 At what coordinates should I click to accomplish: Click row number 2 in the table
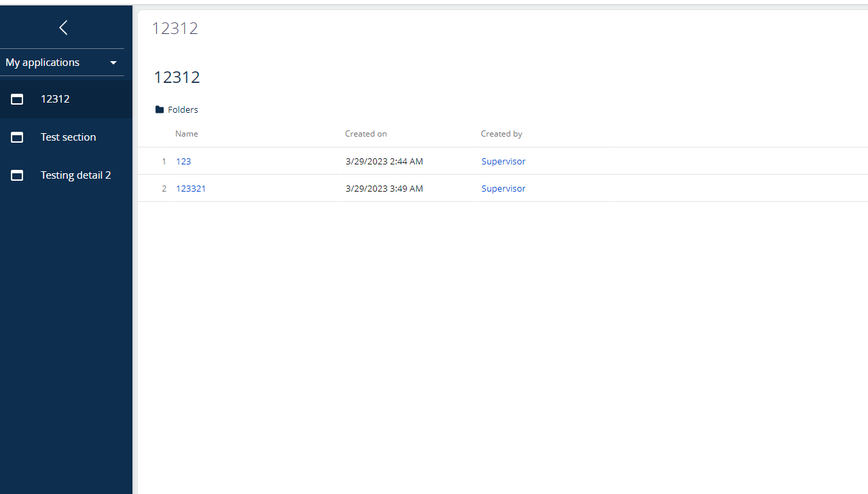point(164,189)
